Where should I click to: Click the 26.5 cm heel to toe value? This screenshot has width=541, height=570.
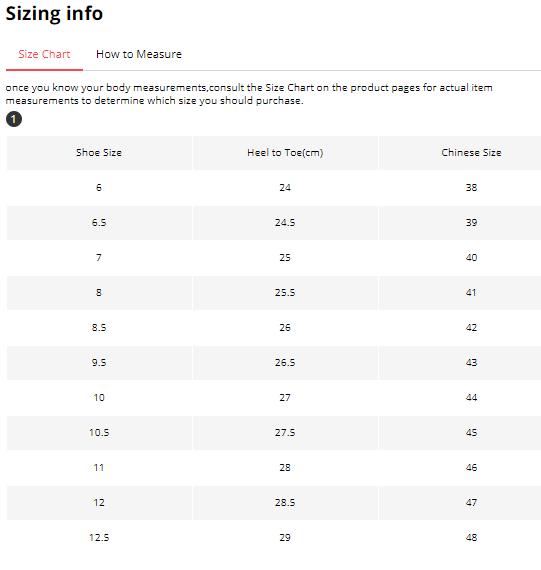tap(285, 362)
